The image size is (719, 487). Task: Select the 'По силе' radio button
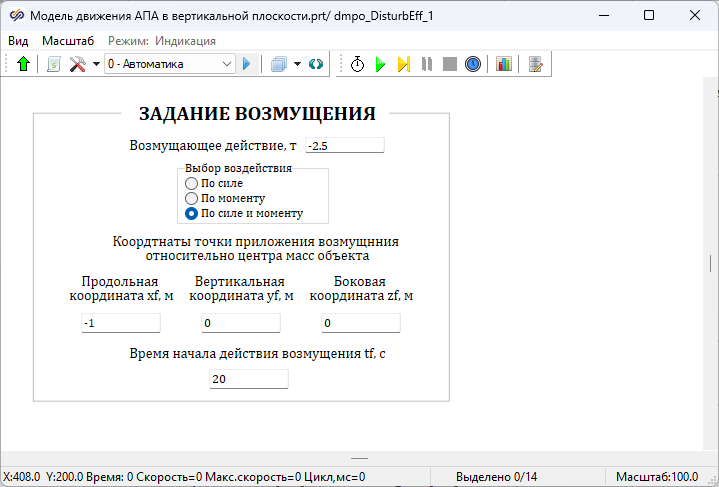point(192,183)
